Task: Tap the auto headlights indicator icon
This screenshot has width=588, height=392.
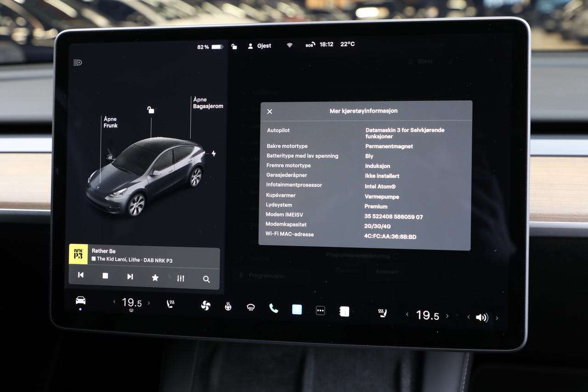Action: 78,62
